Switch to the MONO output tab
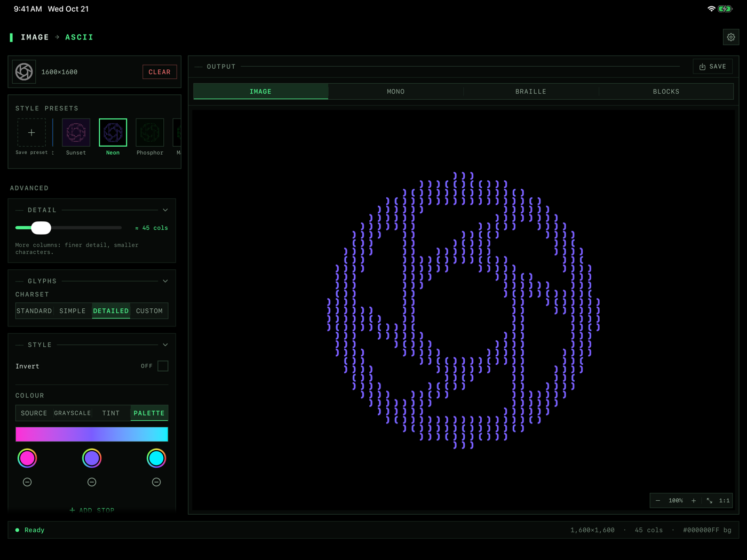 tap(396, 92)
